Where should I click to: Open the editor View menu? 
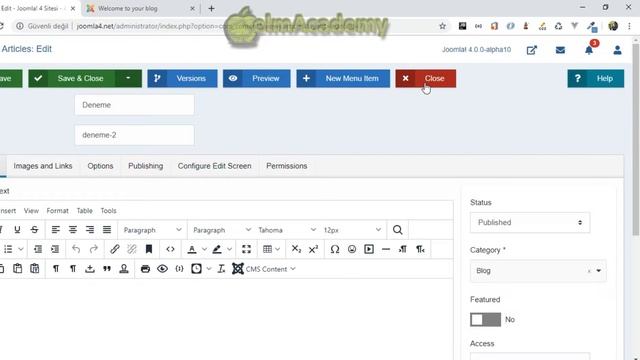pos(31,211)
